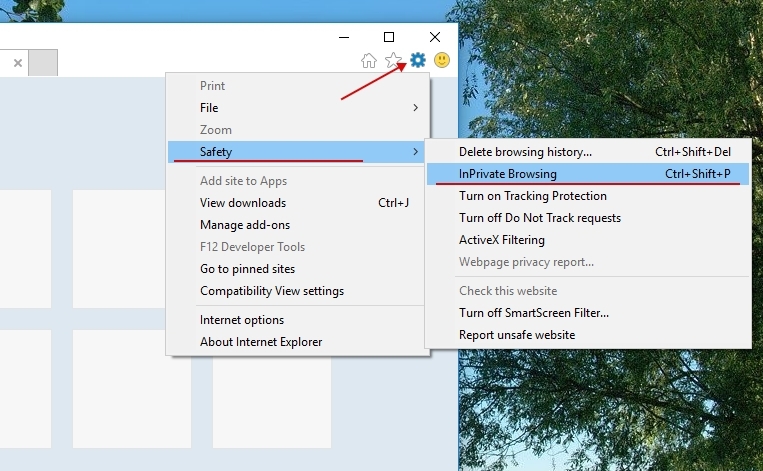Viewport: 763px width, 471px height.
Task: Turn off SmartScreen Filter...
Action: 588,312
